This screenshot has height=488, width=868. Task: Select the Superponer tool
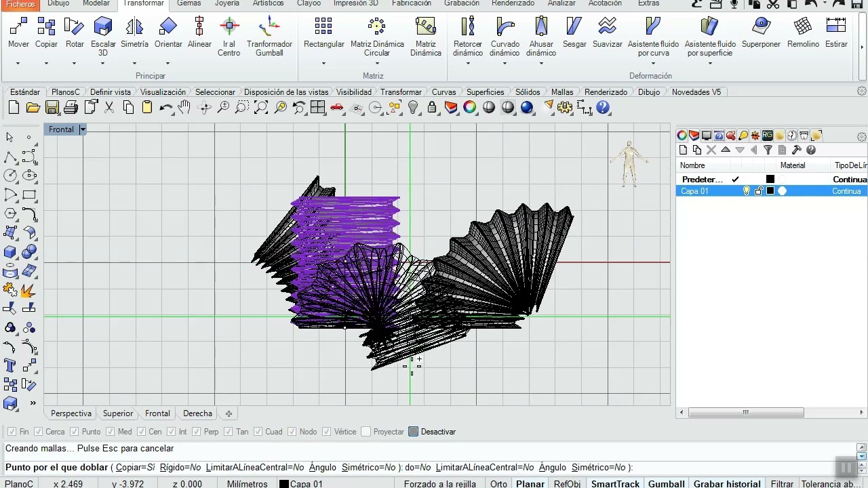pos(761,33)
